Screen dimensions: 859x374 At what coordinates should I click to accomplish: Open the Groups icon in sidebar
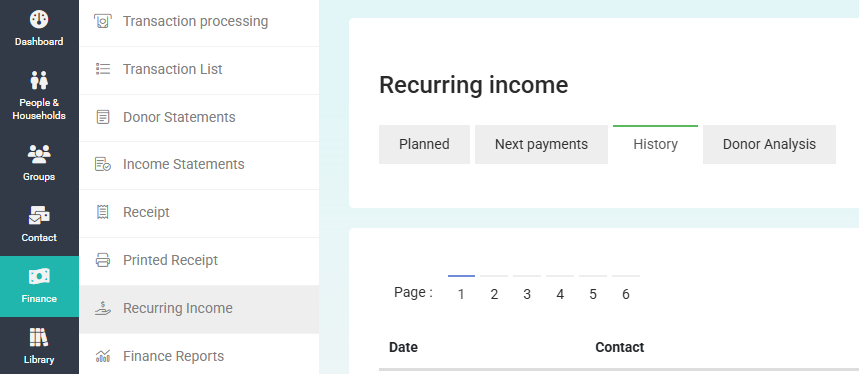39,154
